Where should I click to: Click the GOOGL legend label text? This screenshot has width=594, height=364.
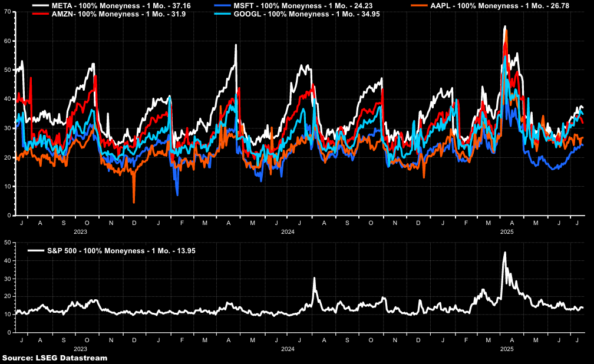[x=307, y=14]
